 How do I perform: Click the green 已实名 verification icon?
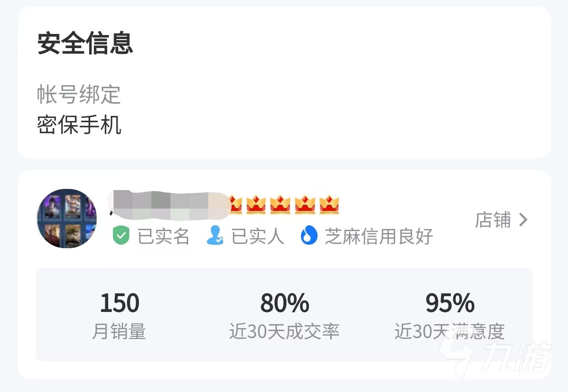[x=121, y=235]
